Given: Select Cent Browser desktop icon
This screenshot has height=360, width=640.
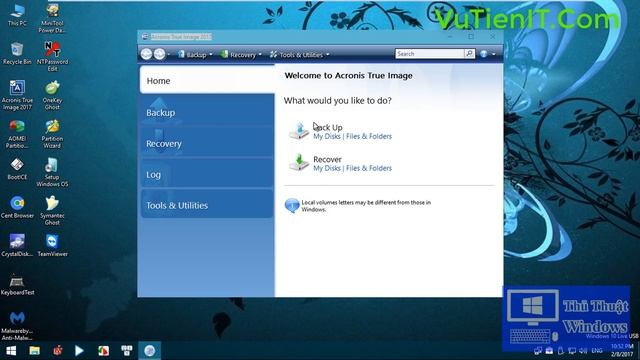Looking at the screenshot, I should coord(17,207).
